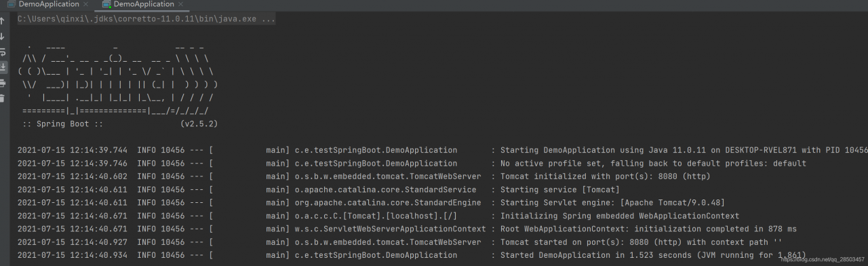
Task: Click the Down the Stack Trace arrow
Action: pos(3,36)
